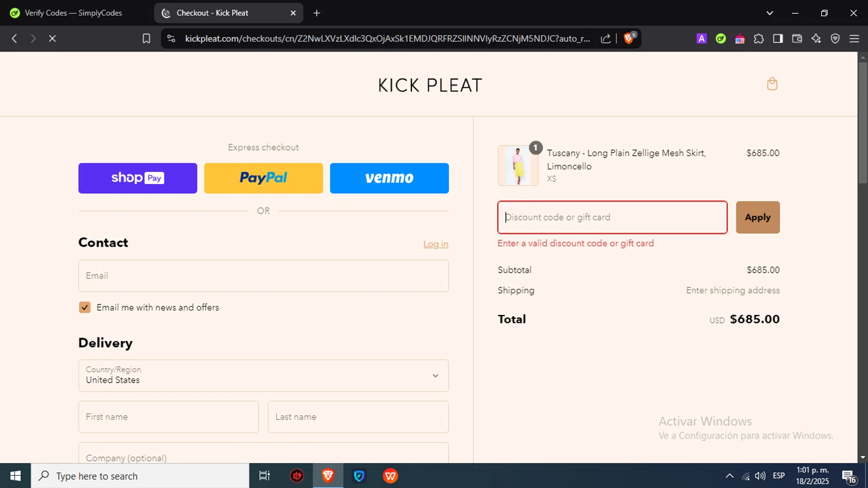The height and width of the screenshot is (488, 868).
Task: Open the purple A extension icon
Action: click(701, 39)
